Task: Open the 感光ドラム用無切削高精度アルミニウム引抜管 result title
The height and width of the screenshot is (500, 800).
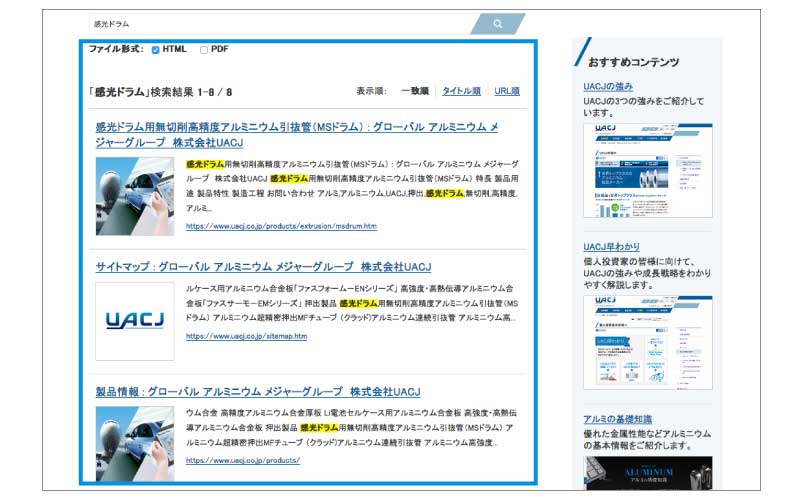Action: point(297,135)
